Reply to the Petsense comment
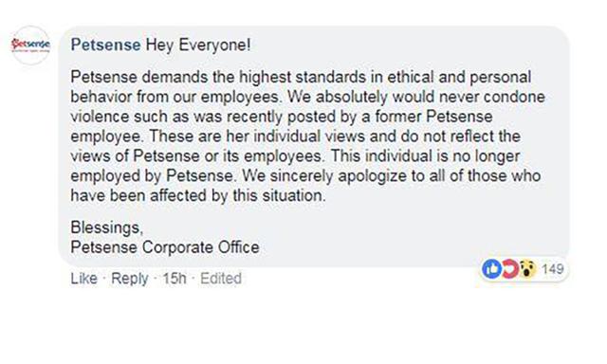Screen dimensions: 607x364 click(x=130, y=278)
